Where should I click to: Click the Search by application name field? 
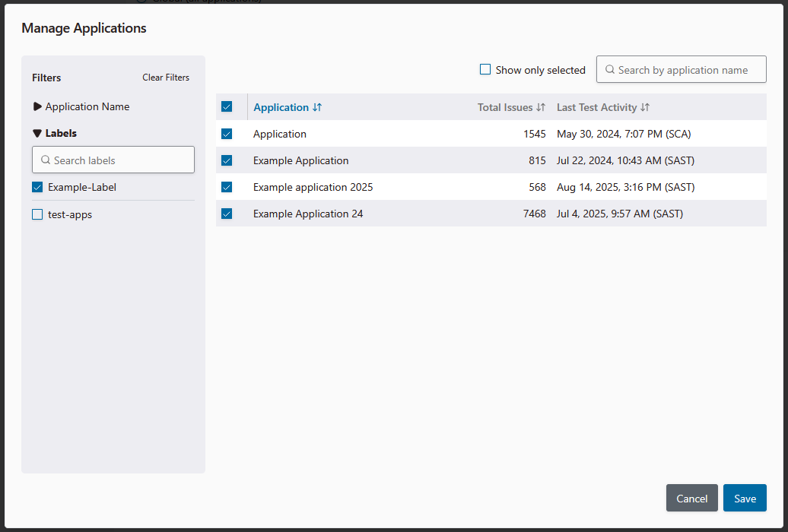pyautogui.click(x=681, y=69)
